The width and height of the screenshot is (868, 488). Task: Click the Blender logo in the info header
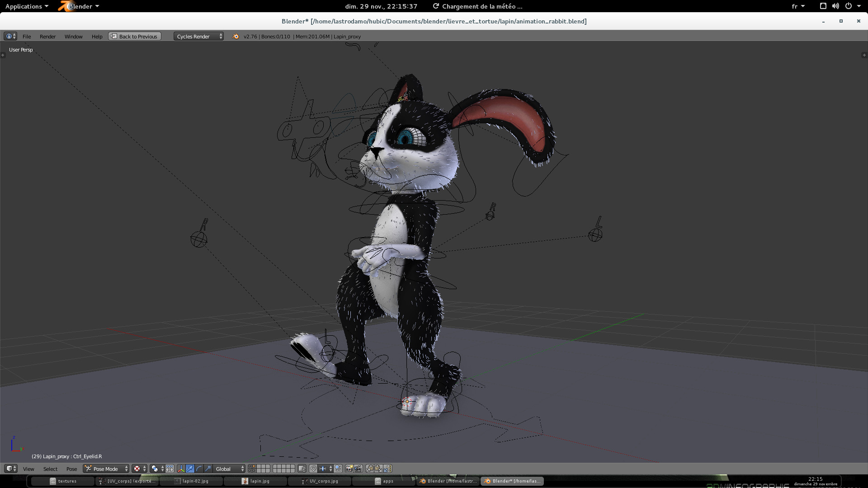click(x=236, y=36)
